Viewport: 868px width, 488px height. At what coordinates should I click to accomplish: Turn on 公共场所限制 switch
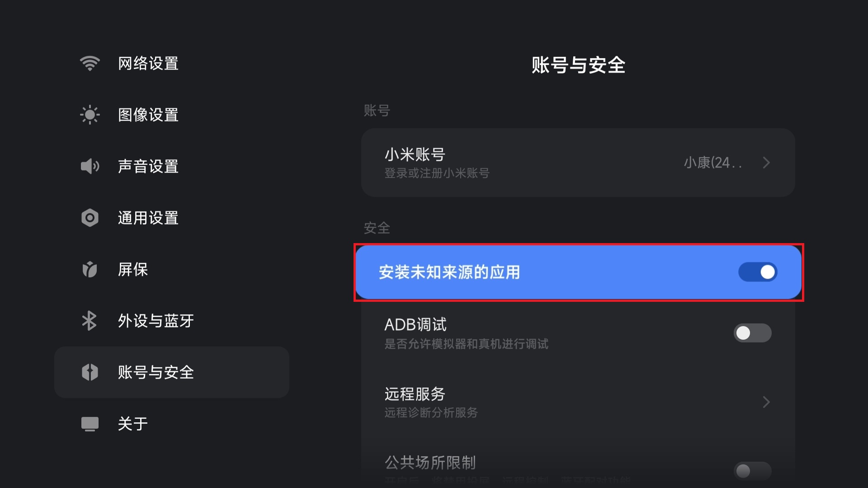[x=752, y=471]
